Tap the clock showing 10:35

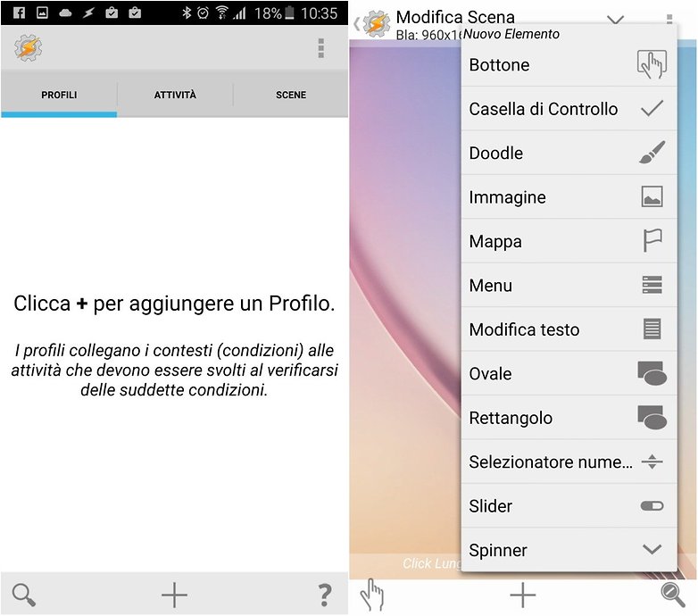click(x=319, y=12)
